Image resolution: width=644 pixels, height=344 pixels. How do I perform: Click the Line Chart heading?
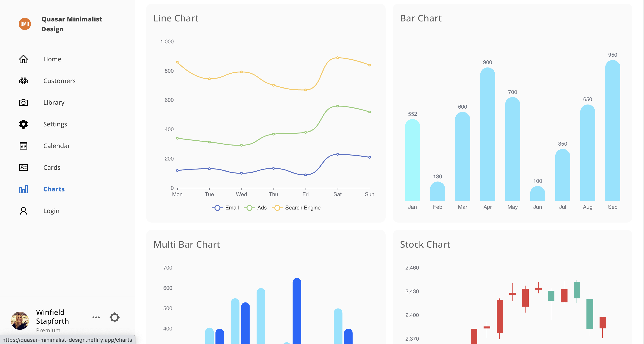tap(176, 18)
